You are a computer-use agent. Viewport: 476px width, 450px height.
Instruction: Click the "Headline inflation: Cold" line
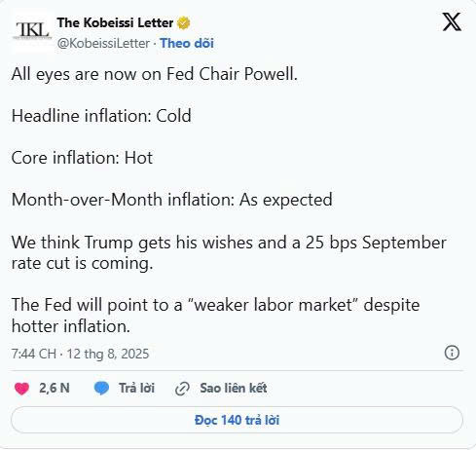(101, 116)
